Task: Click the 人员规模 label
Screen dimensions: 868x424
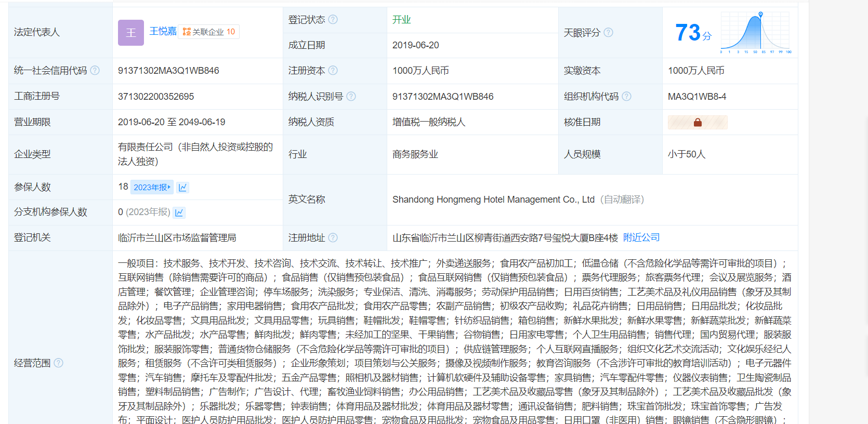Action: (582, 154)
